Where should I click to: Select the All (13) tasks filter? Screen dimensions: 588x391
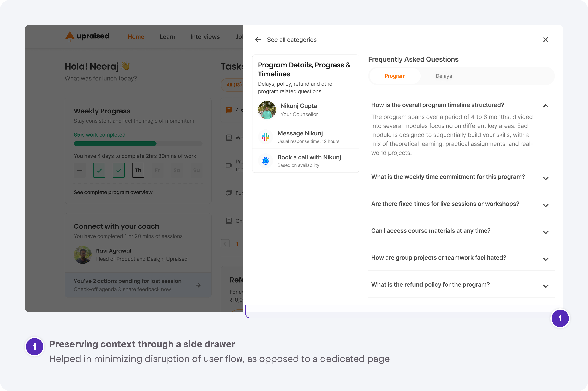pos(232,85)
